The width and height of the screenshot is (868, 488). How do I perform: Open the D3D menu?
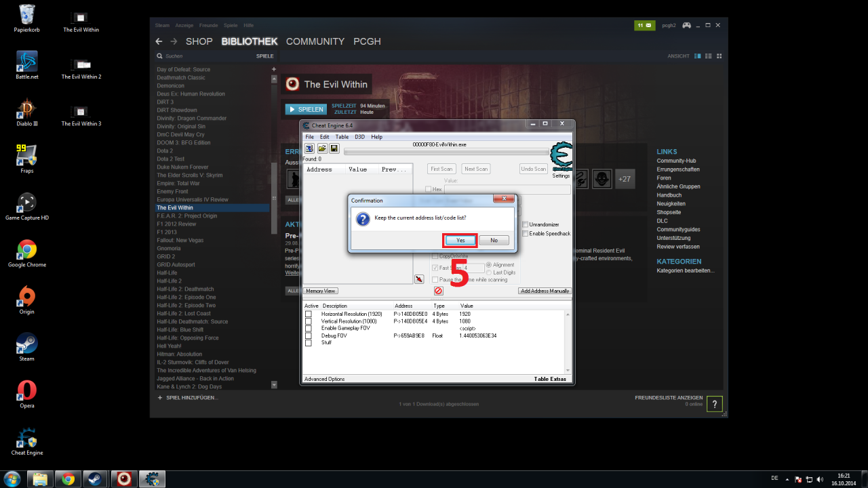tap(360, 137)
